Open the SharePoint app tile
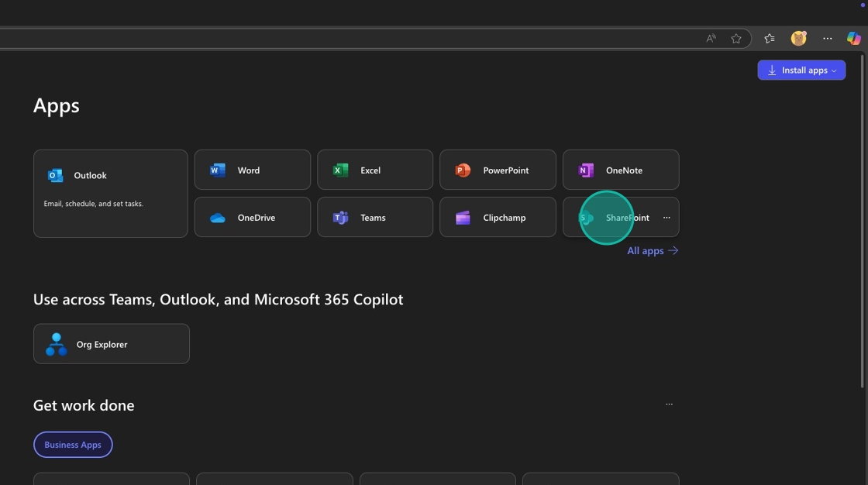This screenshot has width=868, height=485. tap(612, 218)
